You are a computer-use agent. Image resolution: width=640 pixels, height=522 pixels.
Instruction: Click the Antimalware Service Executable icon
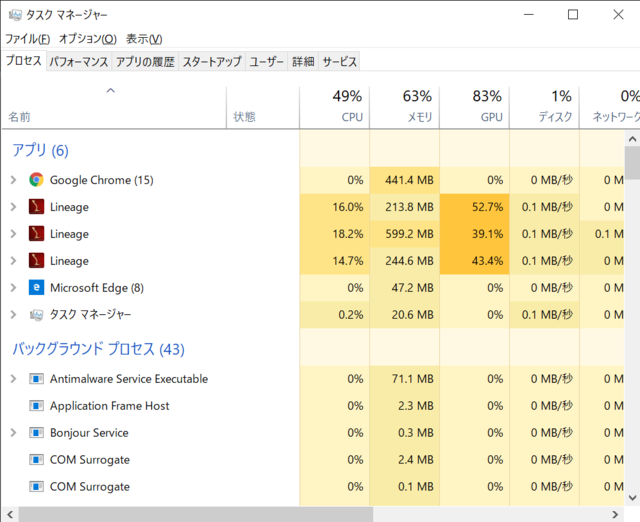[x=36, y=379]
